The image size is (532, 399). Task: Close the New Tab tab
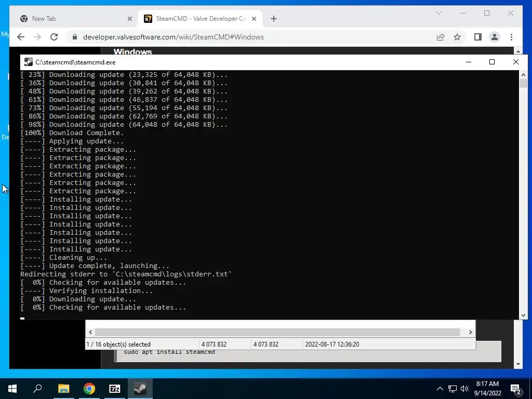coord(129,19)
